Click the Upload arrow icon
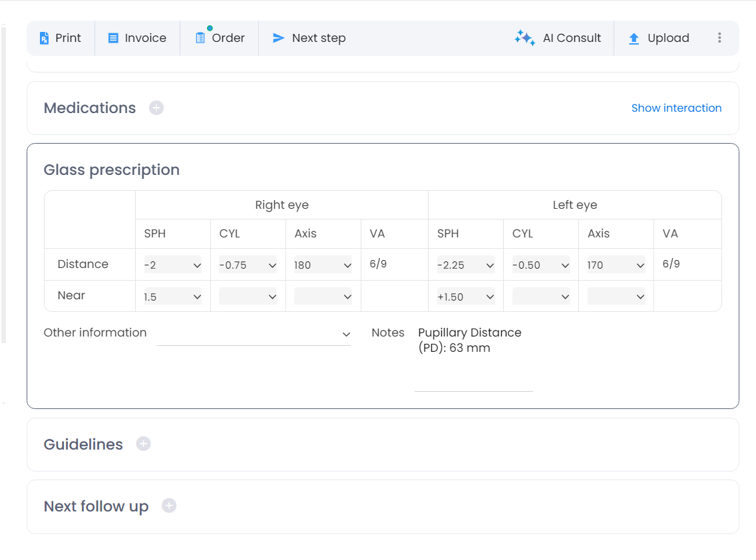The image size is (756, 560). (634, 39)
